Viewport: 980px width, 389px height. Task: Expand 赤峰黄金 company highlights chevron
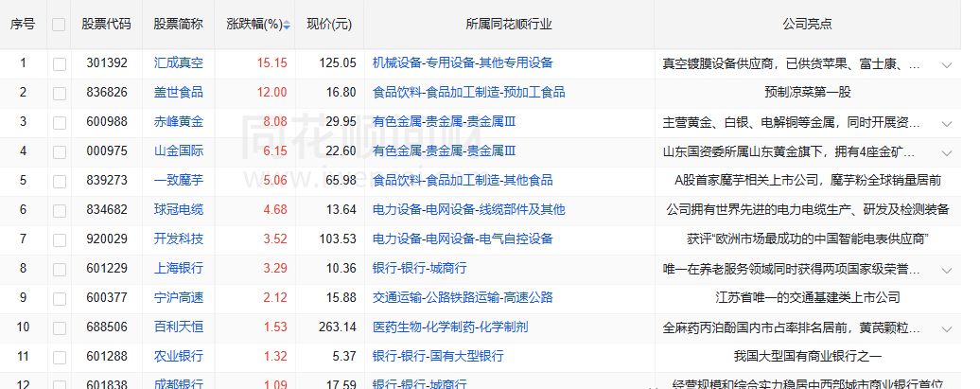[947, 123]
